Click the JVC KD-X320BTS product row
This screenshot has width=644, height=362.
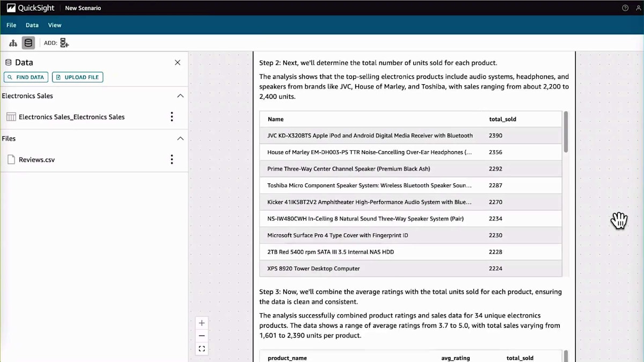click(411, 136)
